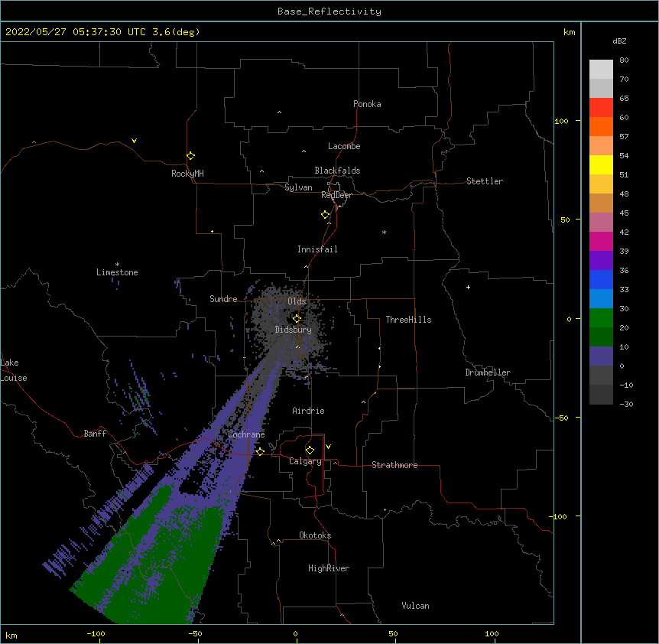Click the Airdrie label
This screenshot has height=644, width=659.
tap(309, 411)
